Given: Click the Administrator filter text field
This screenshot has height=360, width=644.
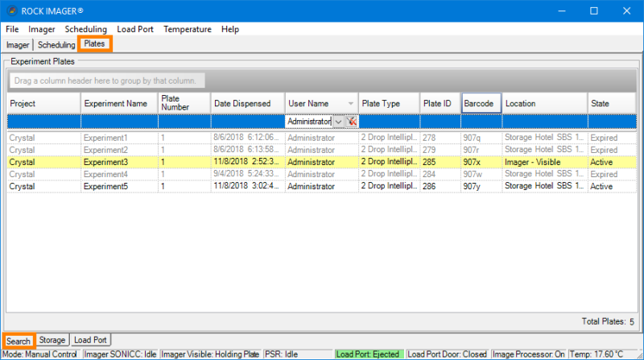Looking at the screenshot, I should (308, 122).
